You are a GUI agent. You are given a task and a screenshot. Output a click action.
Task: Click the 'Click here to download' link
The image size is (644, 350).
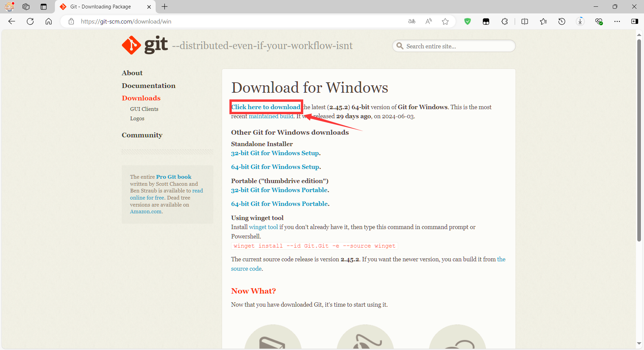pos(266,107)
